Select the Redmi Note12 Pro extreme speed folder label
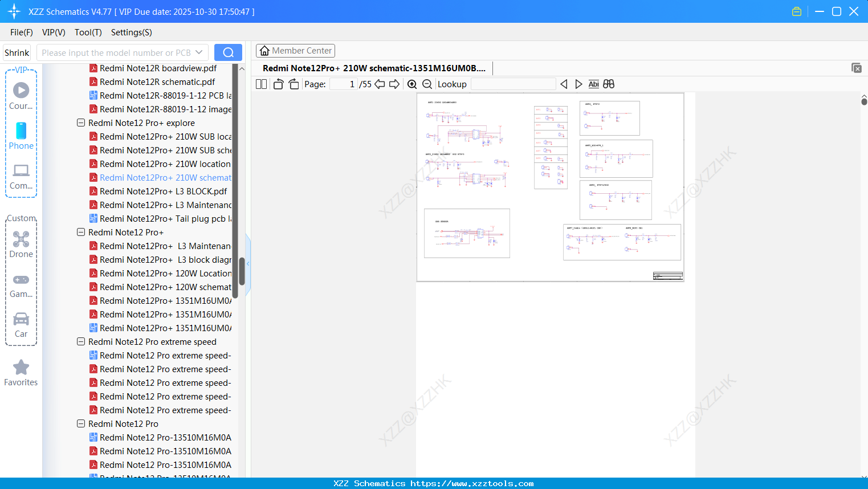The height and width of the screenshot is (489, 868). point(152,342)
